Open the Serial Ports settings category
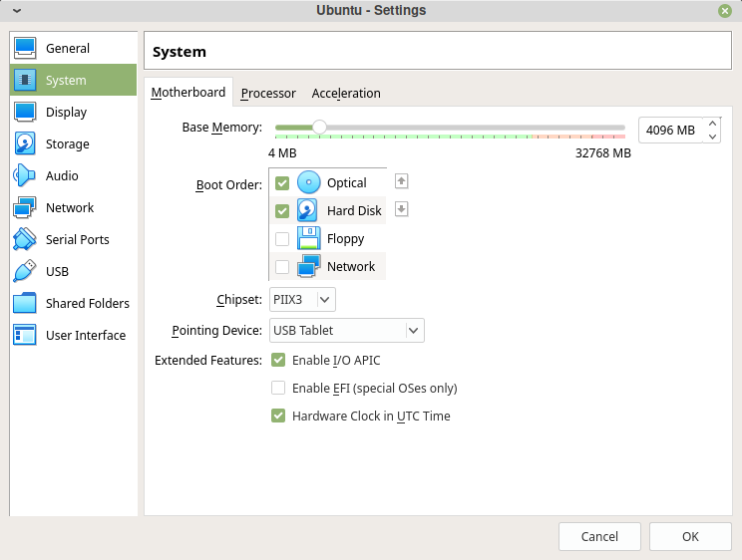Screen dimensions: 742x560 (74, 239)
